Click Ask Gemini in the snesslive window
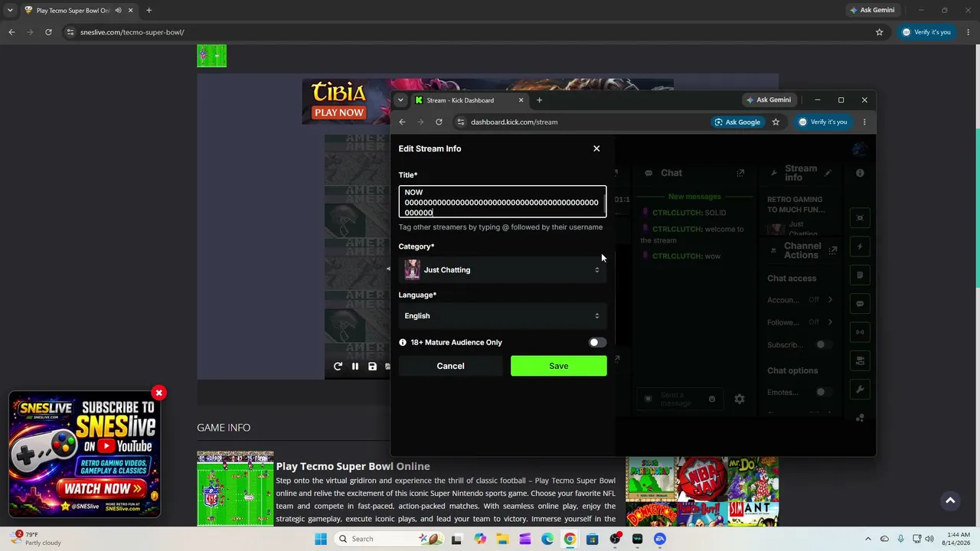This screenshot has width=980, height=551. pyautogui.click(x=872, y=10)
